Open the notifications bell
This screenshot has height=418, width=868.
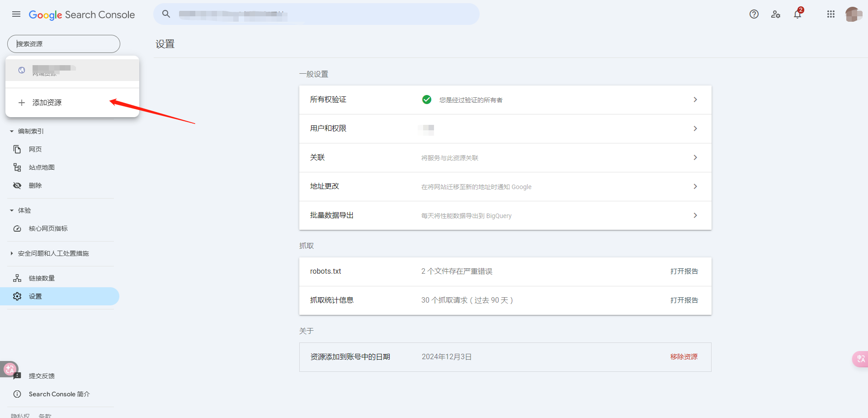point(797,14)
